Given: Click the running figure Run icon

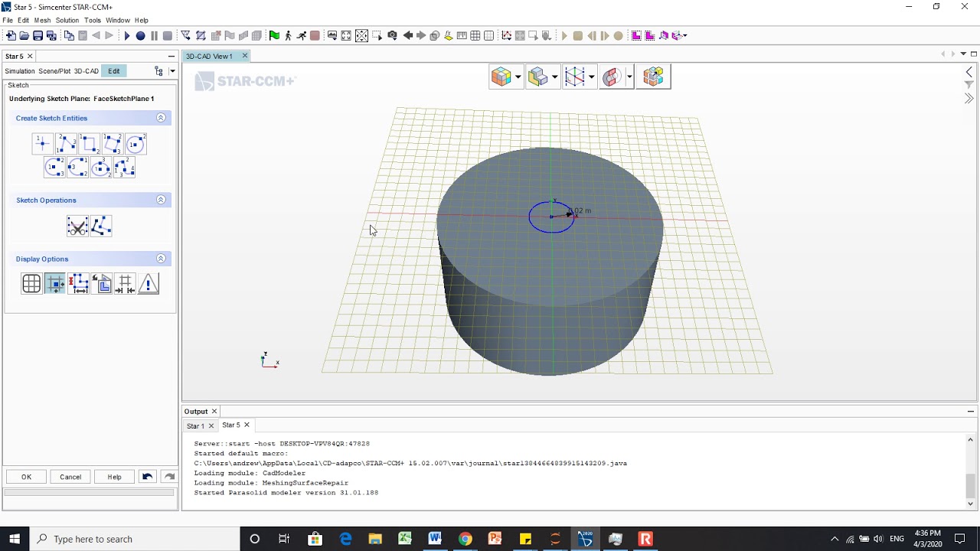Looking at the screenshot, I should [302, 35].
